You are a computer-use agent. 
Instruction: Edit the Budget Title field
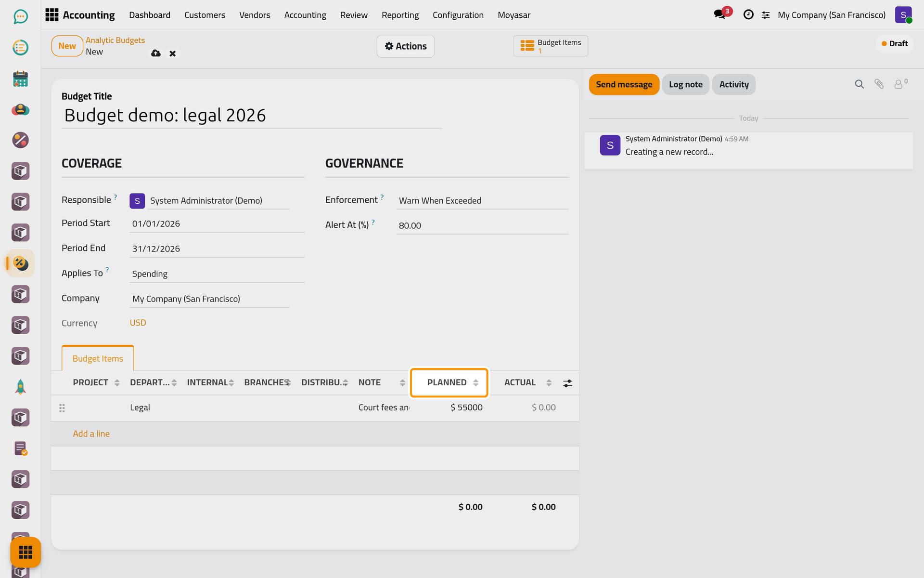(x=251, y=116)
